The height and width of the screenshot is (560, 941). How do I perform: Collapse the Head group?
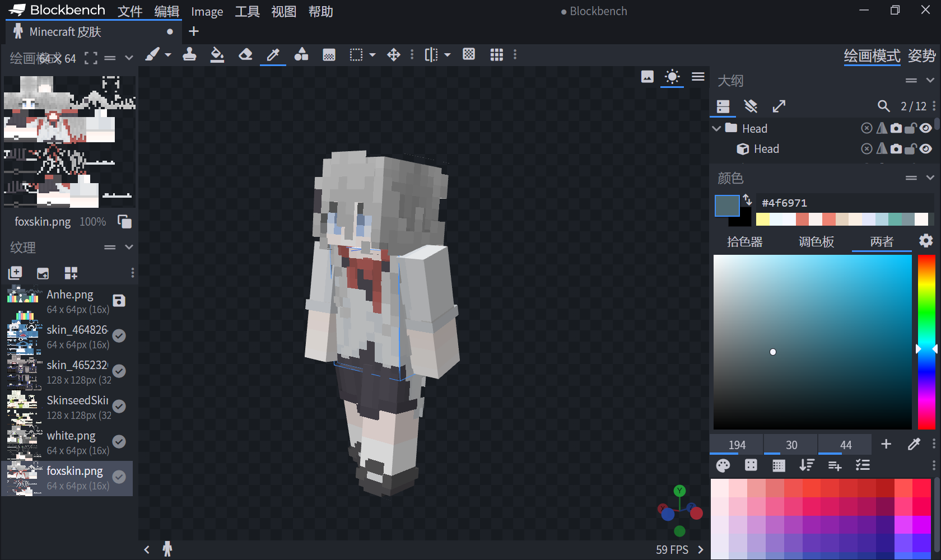(716, 128)
